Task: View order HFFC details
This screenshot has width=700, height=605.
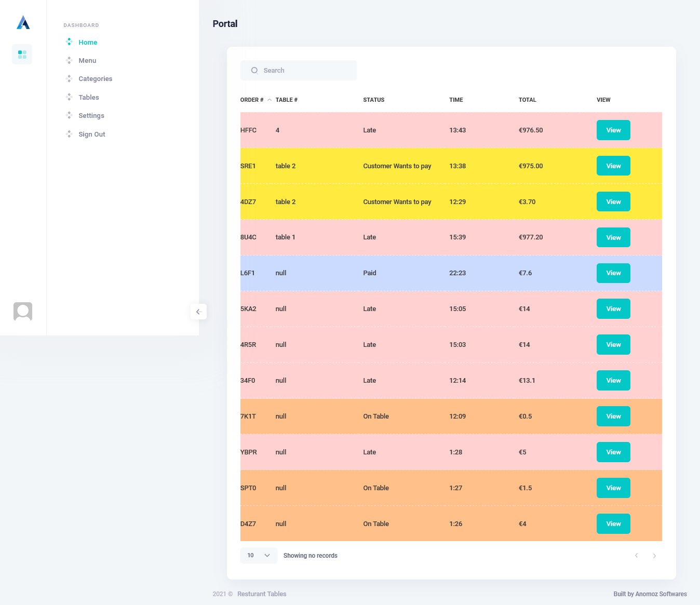Action: coord(613,130)
